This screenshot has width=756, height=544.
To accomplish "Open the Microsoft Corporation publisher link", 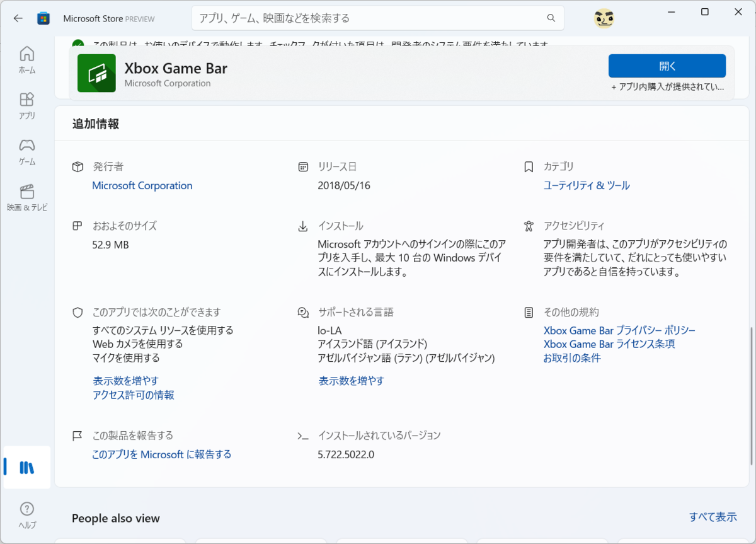I will tap(142, 185).
